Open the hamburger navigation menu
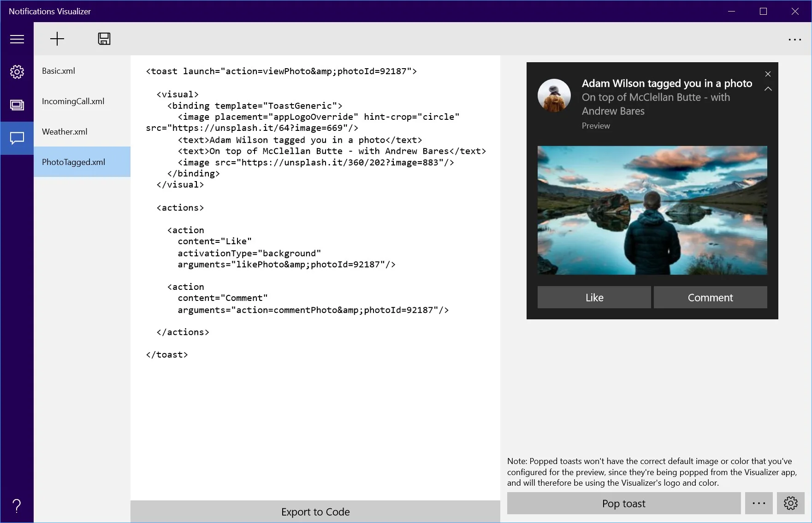812x523 pixels. point(17,39)
